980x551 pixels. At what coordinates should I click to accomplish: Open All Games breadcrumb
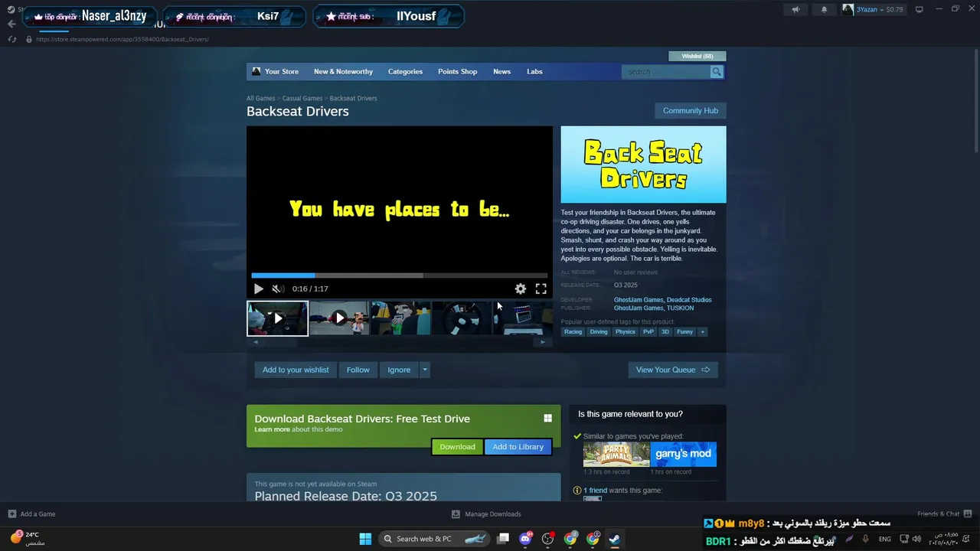tap(260, 99)
